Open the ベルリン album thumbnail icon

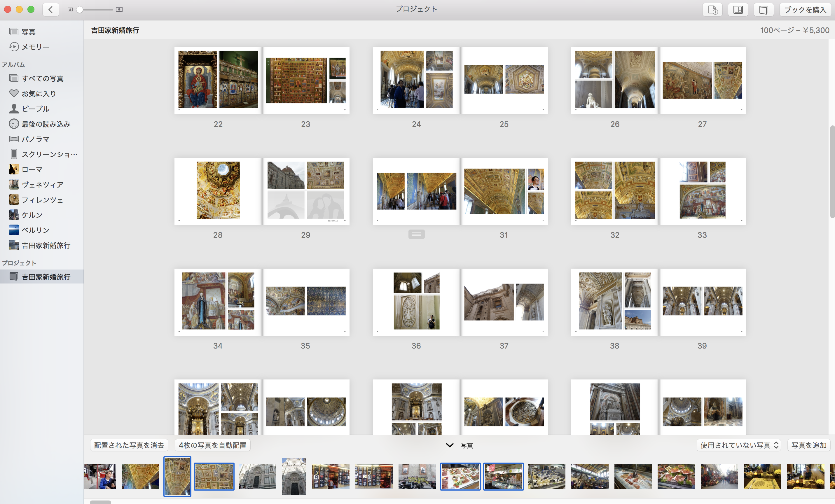coord(14,230)
